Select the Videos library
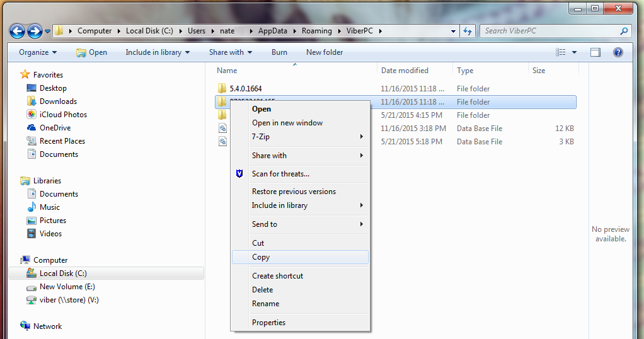 coord(50,233)
